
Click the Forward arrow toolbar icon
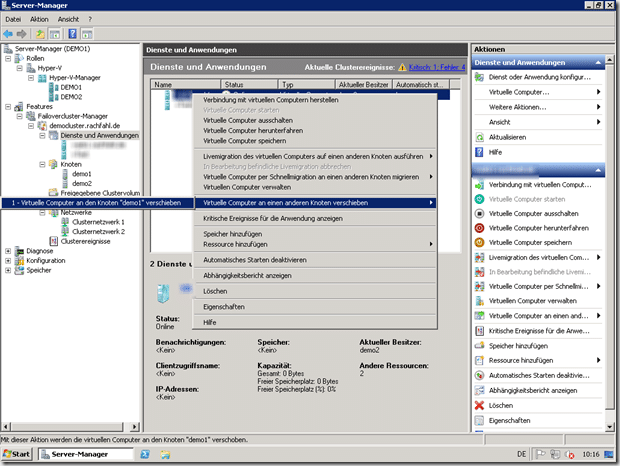click(21, 34)
